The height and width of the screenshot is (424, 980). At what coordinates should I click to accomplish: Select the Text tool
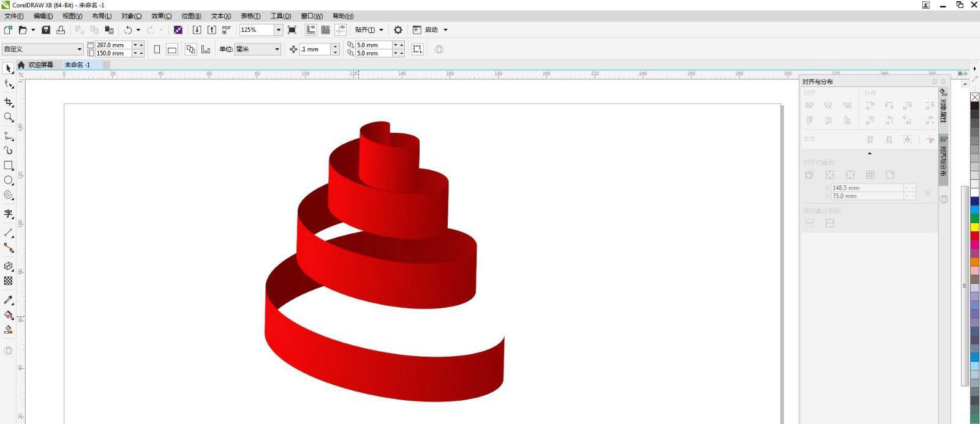click(9, 214)
